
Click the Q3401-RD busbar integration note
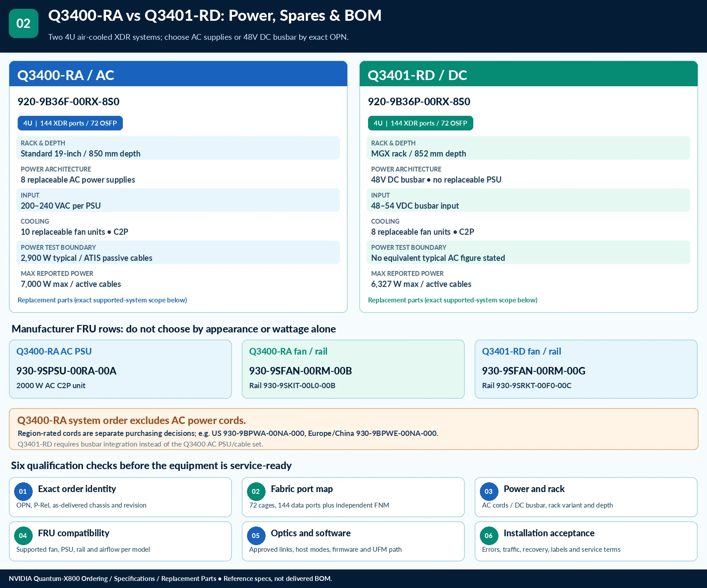[x=141, y=444]
